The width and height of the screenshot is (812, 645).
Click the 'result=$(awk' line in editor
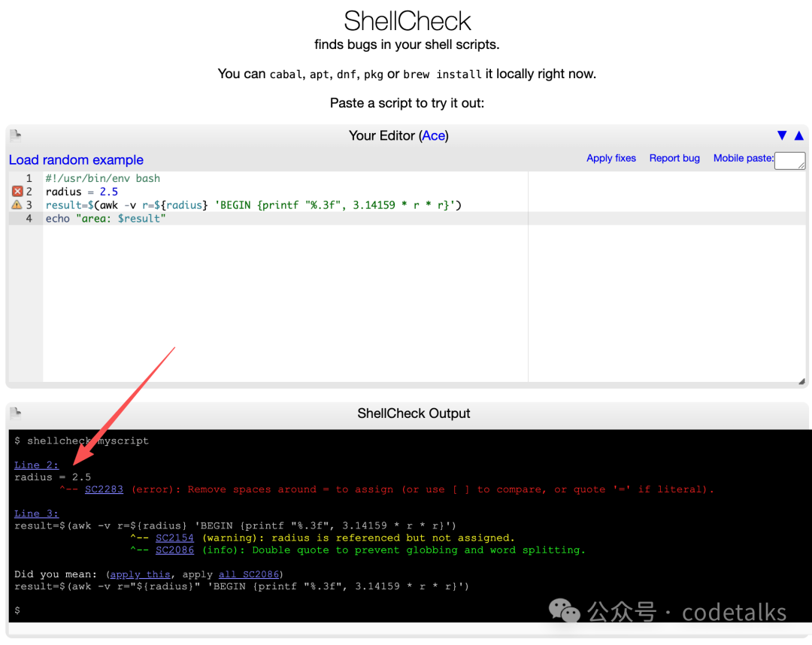click(253, 205)
